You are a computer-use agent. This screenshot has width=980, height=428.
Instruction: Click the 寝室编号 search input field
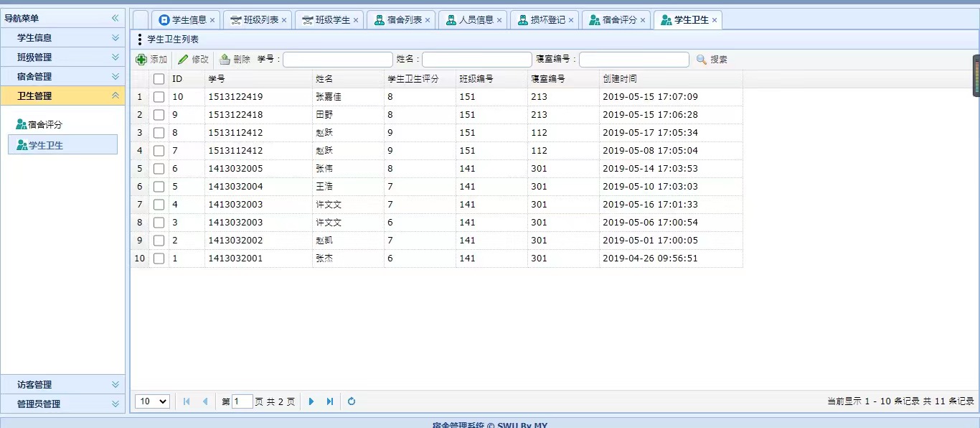click(633, 60)
